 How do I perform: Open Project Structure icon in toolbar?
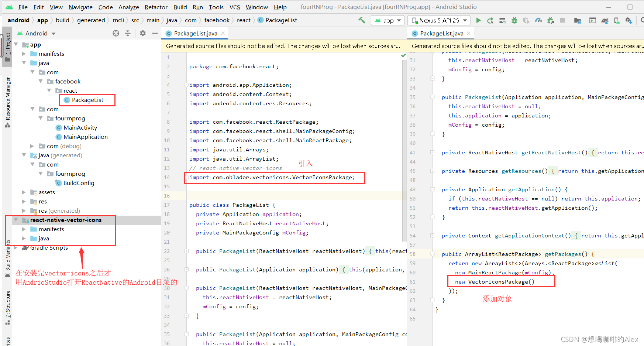pos(578,20)
